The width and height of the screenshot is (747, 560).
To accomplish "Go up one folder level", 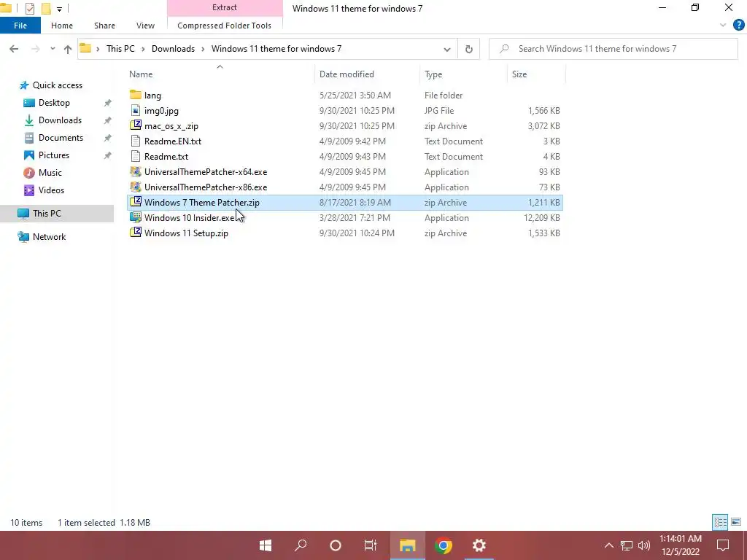I will [x=68, y=49].
